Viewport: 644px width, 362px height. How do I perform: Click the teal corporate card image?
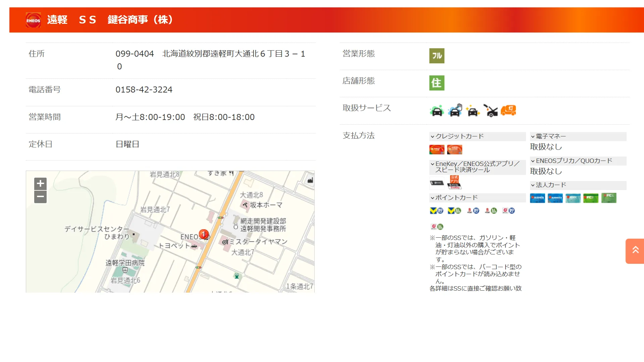[573, 198]
